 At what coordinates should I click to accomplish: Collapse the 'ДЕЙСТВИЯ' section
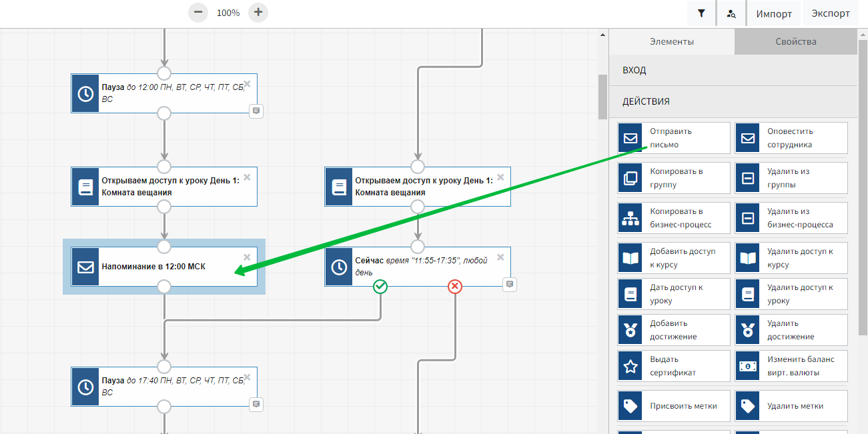[733, 101]
